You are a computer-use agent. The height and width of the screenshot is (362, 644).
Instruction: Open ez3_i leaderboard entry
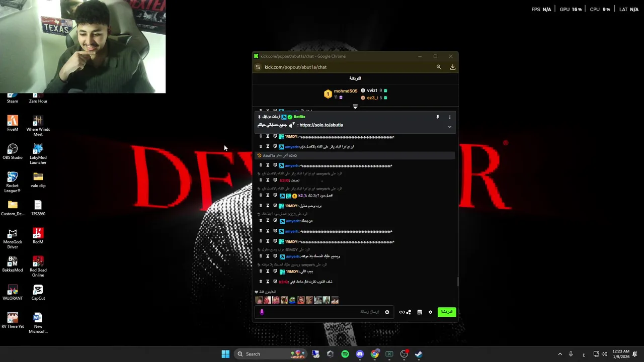tap(374, 98)
